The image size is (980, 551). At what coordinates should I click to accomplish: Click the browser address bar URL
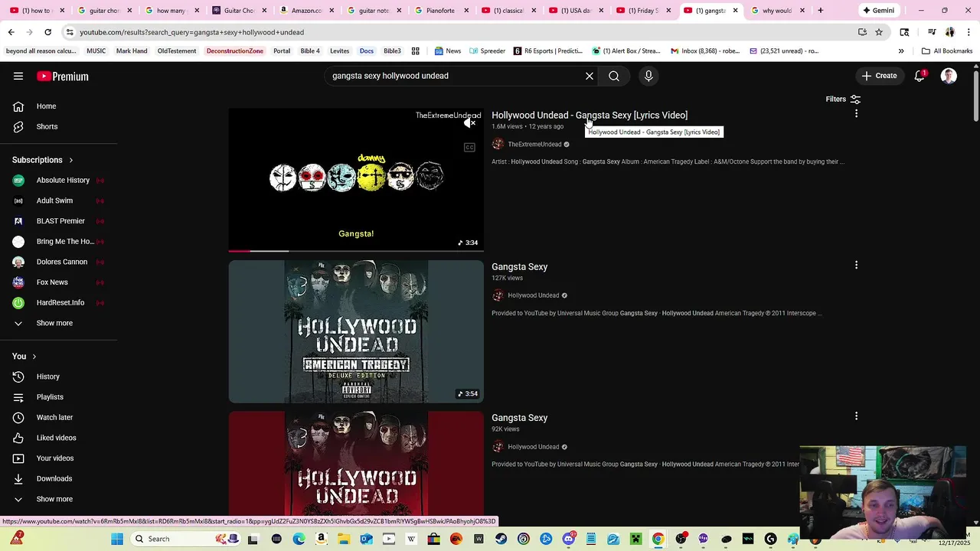[x=191, y=32]
